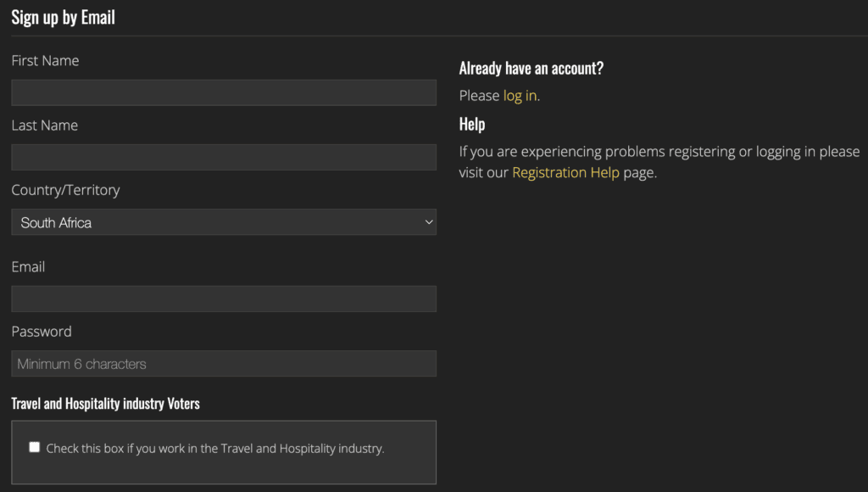Click the Last Name label
868x492 pixels.
pyautogui.click(x=45, y=126)
